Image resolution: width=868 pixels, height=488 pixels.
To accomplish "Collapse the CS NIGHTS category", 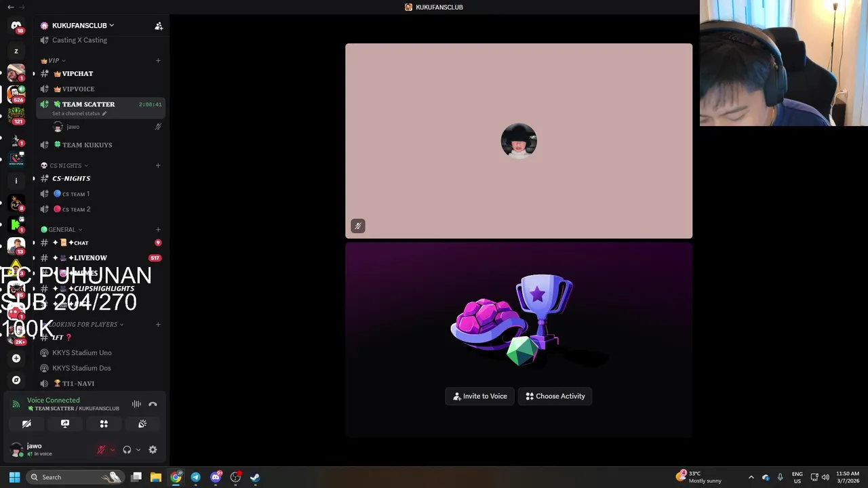I will [x=64, y=165].
